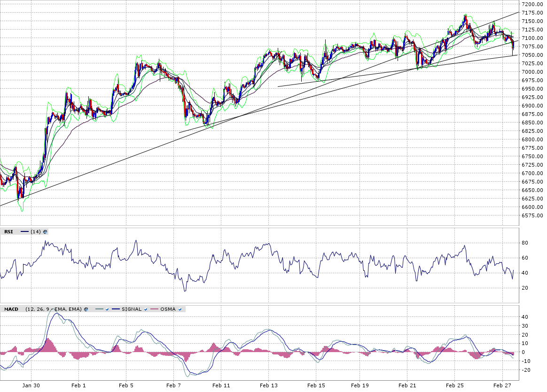Screen dimensions: 547x392
Task: Select the OSMA legend label
Action: [168, 309]
